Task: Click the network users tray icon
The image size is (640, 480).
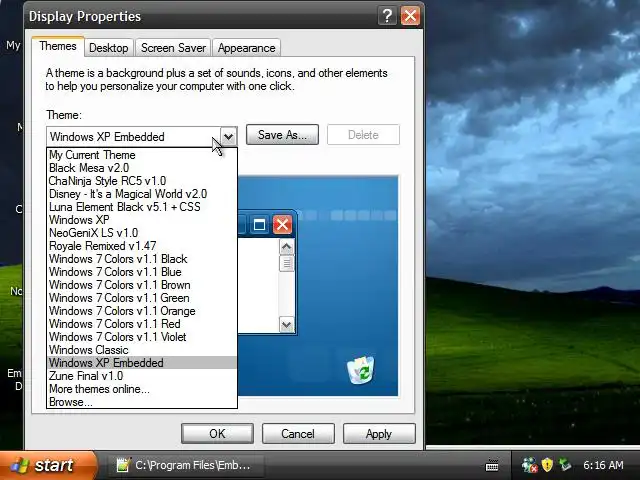Action: click(x=529, y=465)
